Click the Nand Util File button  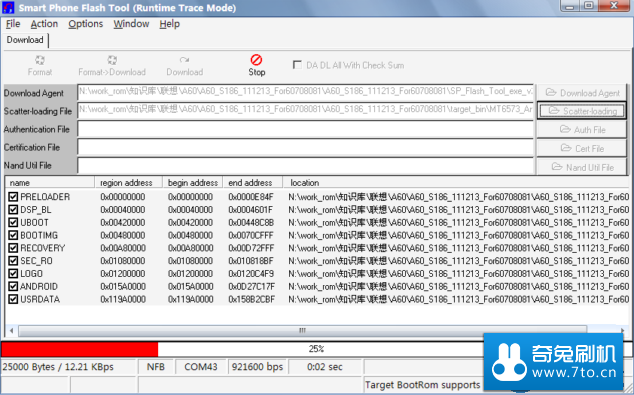[582, 167]
